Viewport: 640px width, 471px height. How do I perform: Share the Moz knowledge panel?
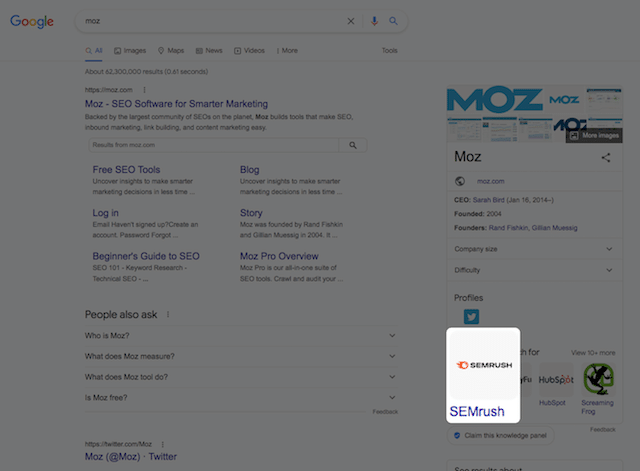[x=606, y=158]
